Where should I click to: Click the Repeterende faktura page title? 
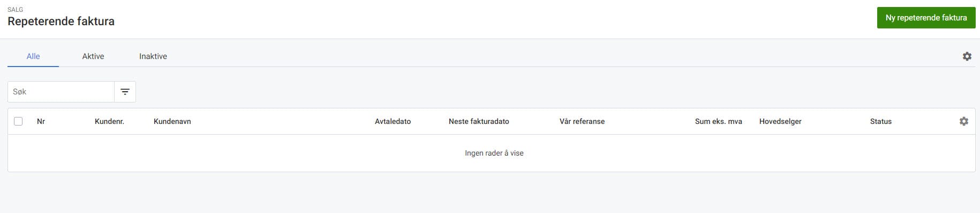[x=61, y=21]
